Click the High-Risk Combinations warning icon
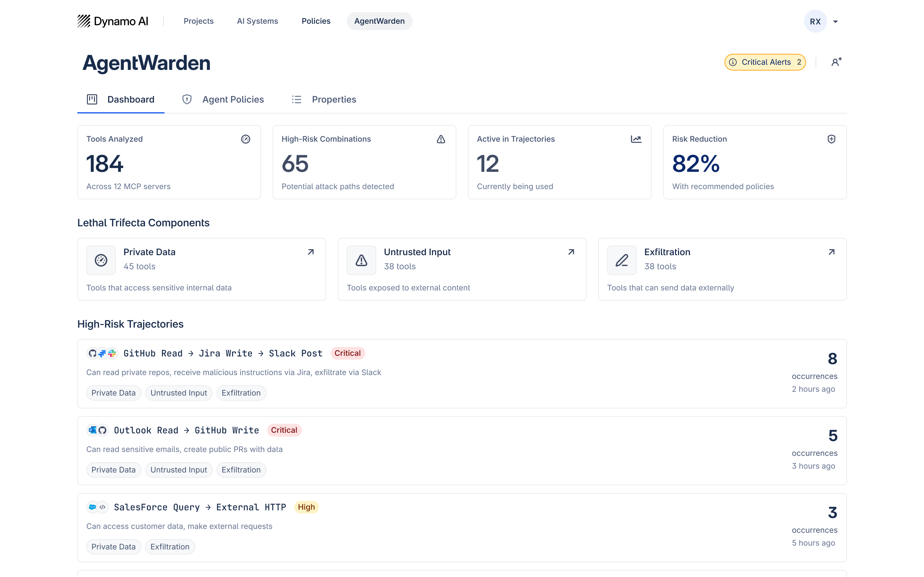924x577 pixels. coord(441,139)
